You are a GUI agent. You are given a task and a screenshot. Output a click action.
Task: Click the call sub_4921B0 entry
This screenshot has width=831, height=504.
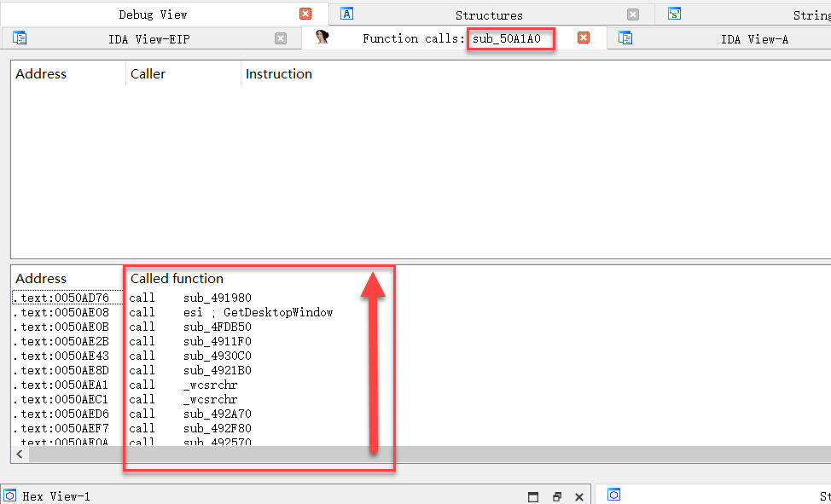point(190,370)
